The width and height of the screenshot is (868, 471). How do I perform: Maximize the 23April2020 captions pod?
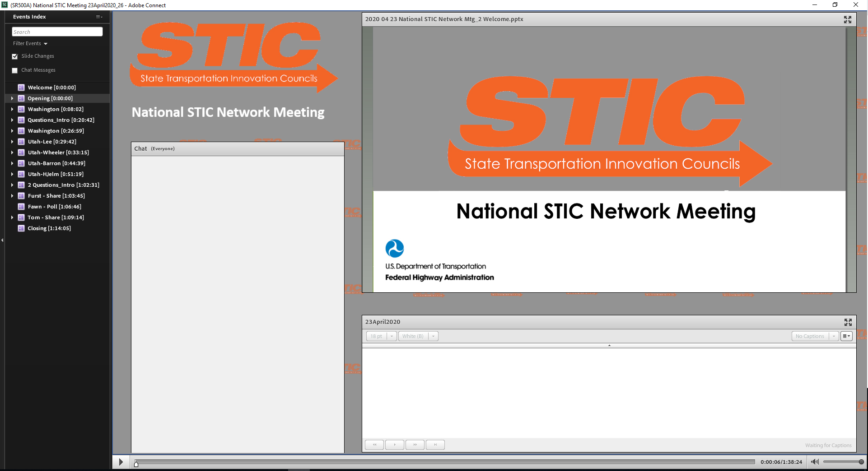(x=848, y=322)
